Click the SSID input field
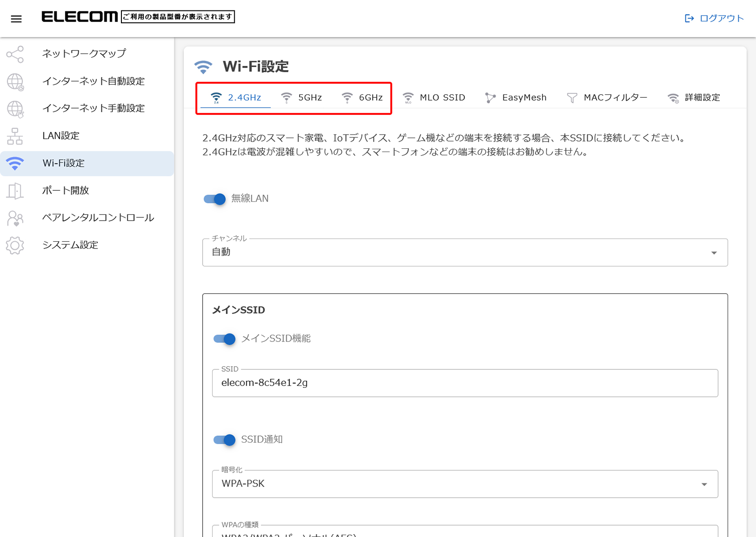756x537 pixels. coord(464,383)
